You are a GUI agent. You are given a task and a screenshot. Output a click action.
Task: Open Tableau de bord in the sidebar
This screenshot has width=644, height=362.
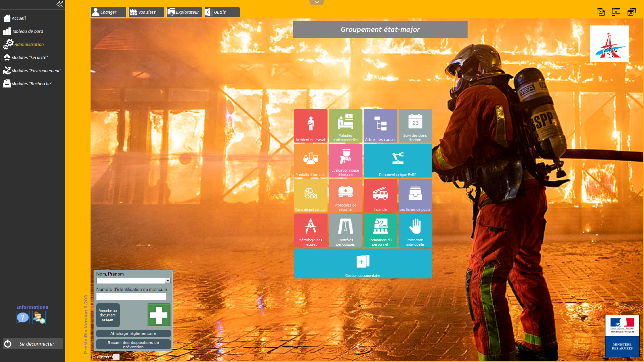[23, 31]
